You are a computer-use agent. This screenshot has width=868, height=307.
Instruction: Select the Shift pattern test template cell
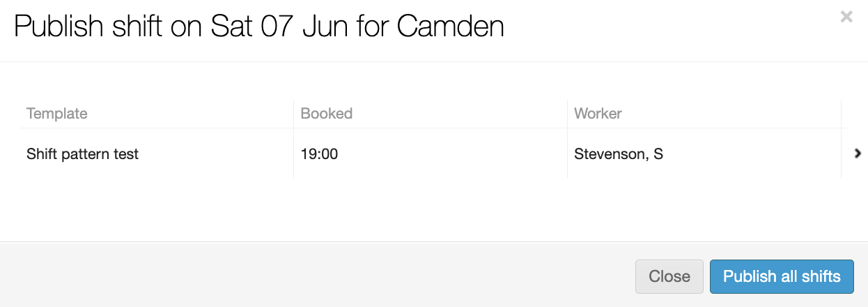[x=83, y=153]
